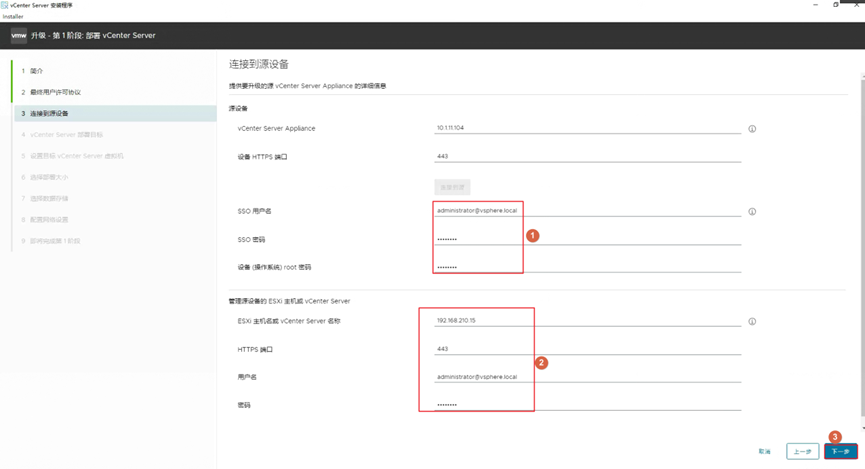
Task: Click the page vertical scrollbar
Action: coord(863,248)
